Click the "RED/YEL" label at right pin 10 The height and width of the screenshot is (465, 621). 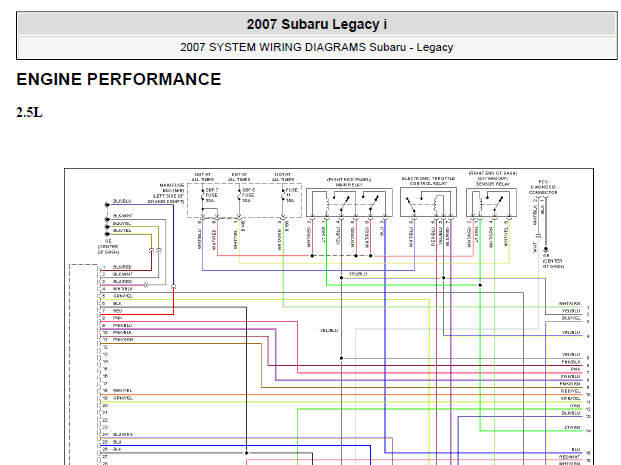(570, 391)
